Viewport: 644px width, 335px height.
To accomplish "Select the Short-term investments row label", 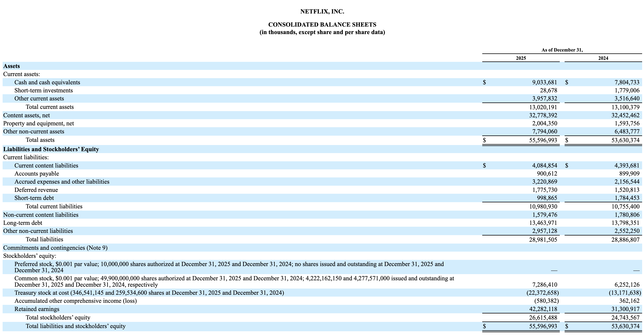I will coord(44,90).
